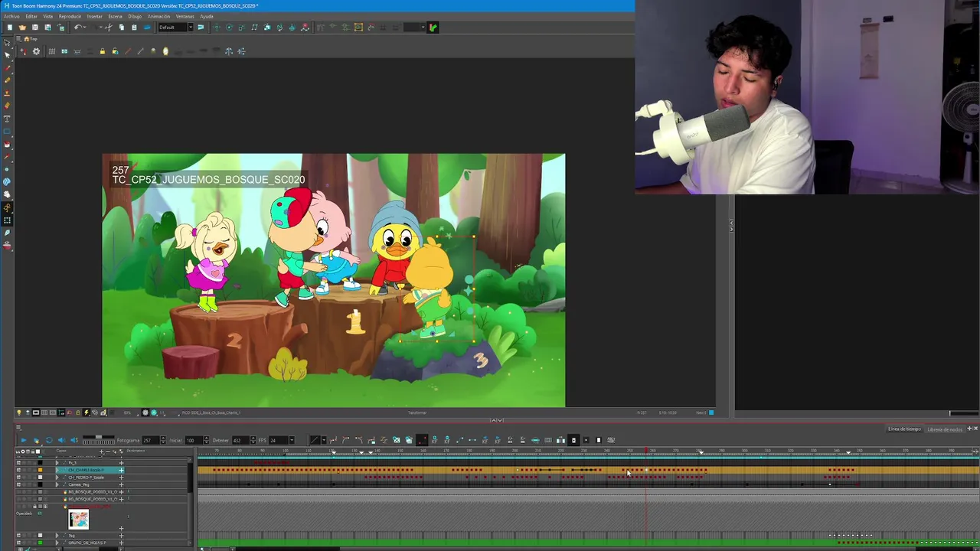Select the Hand pan tool
Screen dimensions: 980x551
tap(7, 194)
